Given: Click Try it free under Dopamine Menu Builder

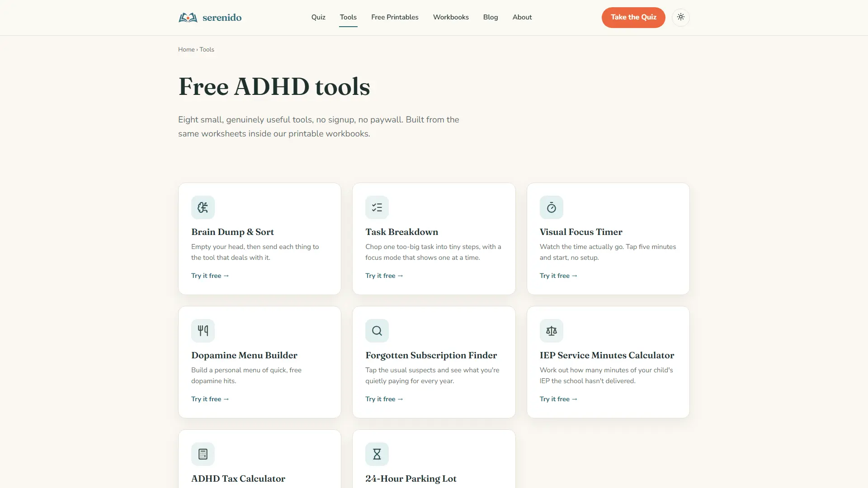Looking at the screenshot, I should pos(210,399).
